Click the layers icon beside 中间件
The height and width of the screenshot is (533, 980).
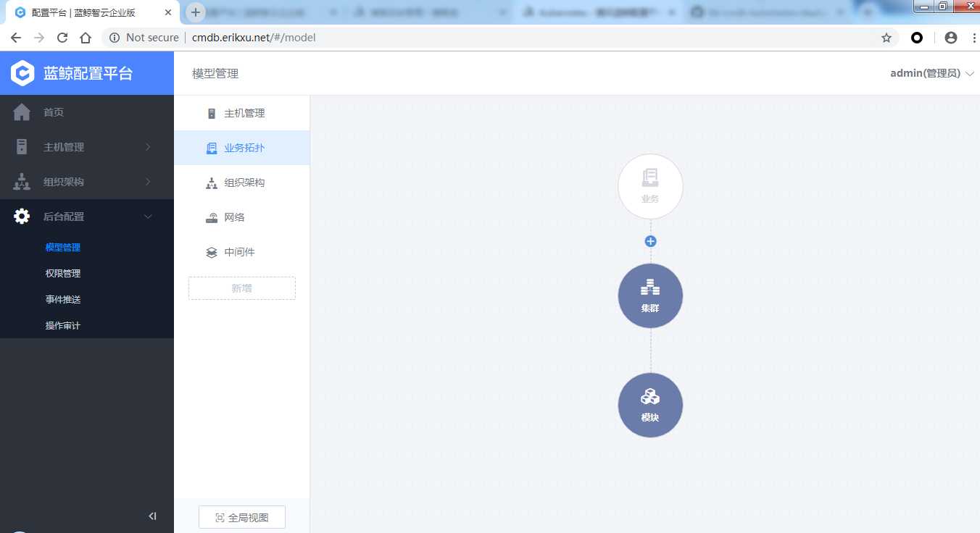point(212,253)
